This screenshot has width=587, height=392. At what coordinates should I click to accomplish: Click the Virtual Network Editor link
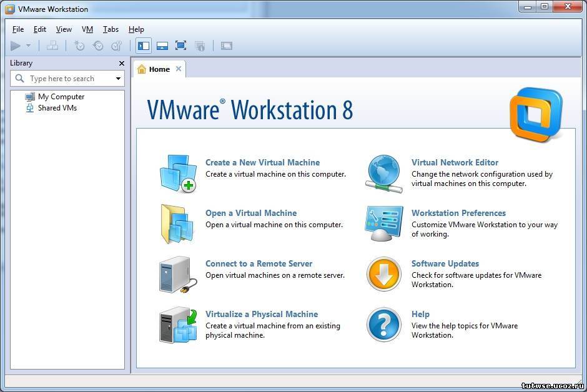(x=455, y=162)
